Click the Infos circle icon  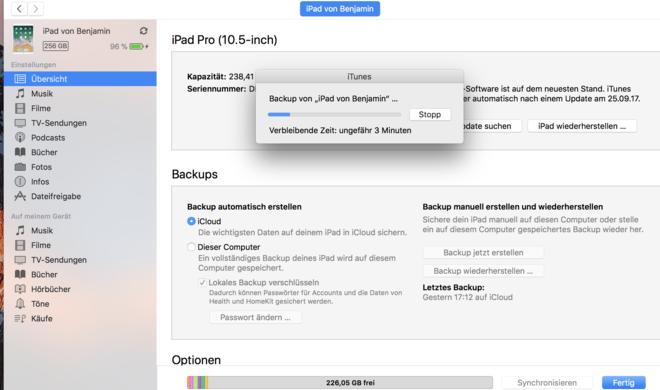coord(20,181)
